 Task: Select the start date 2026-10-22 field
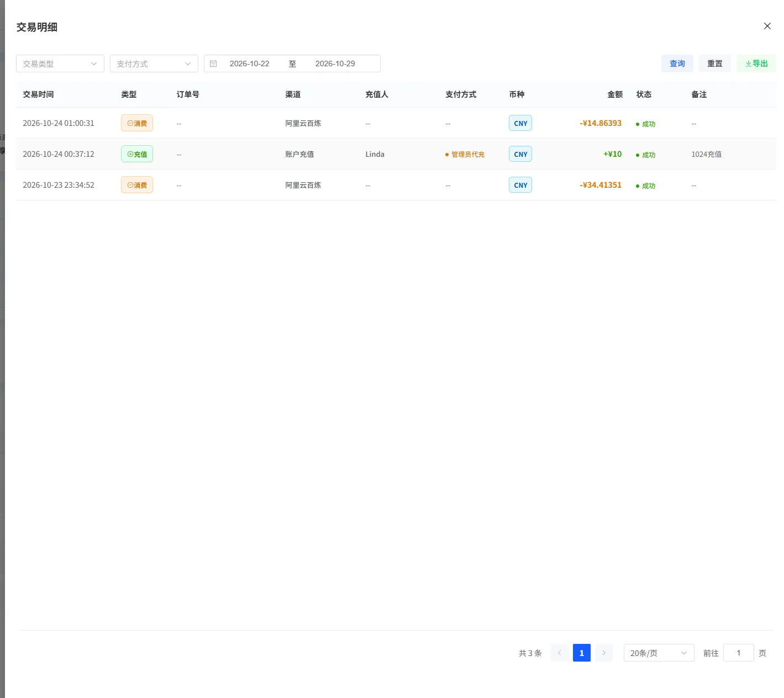[x=250, y=64]
